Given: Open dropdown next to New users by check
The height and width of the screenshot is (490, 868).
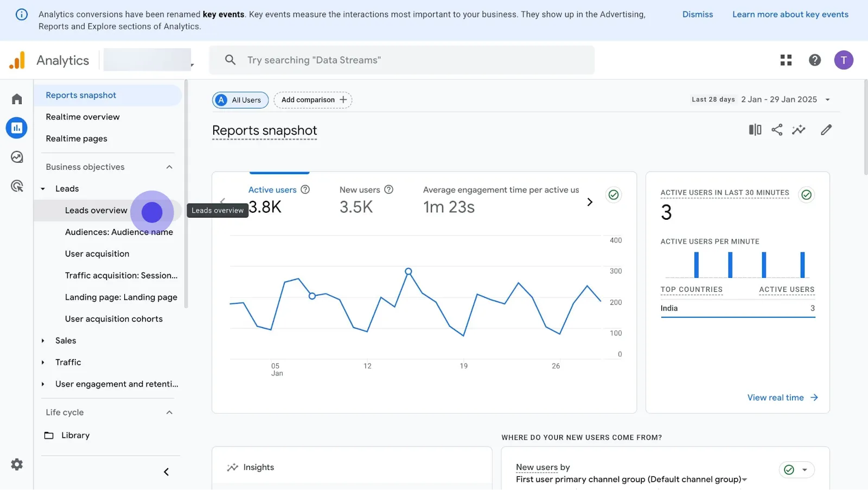Looking at the screenshot, I should (x=805, y=470).
